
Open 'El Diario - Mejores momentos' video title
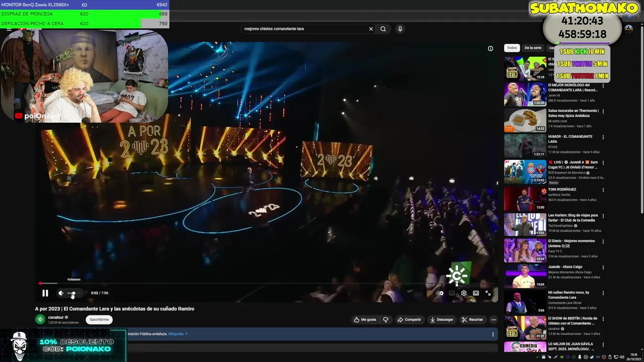tap(571, 243)
